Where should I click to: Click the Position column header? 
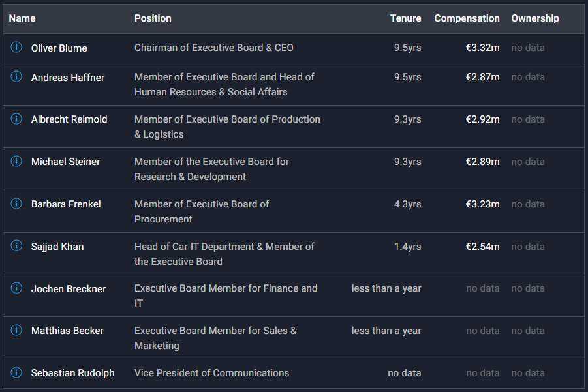click(x=153, y=18)
